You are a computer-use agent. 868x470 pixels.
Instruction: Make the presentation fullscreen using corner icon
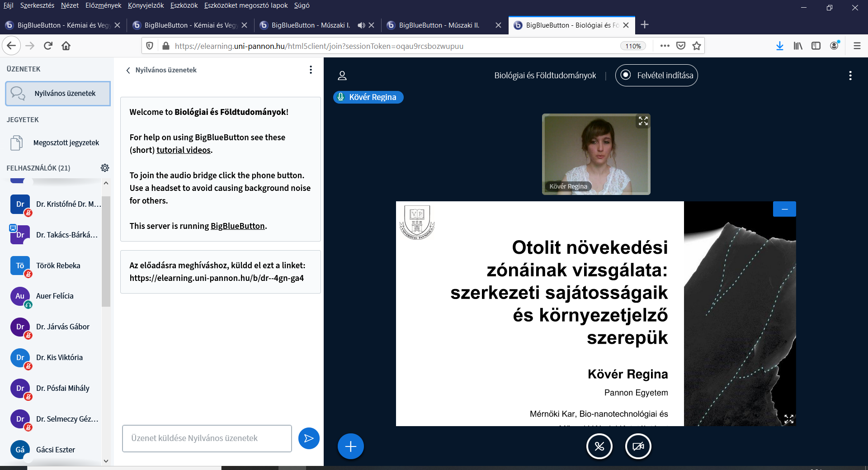(788, 419)
